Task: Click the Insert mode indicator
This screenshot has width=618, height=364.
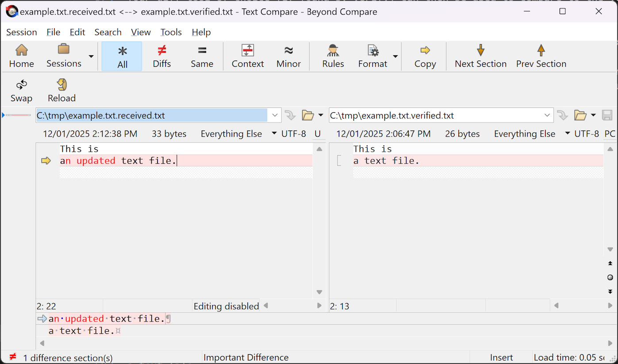Action: [x=501, y=357]
